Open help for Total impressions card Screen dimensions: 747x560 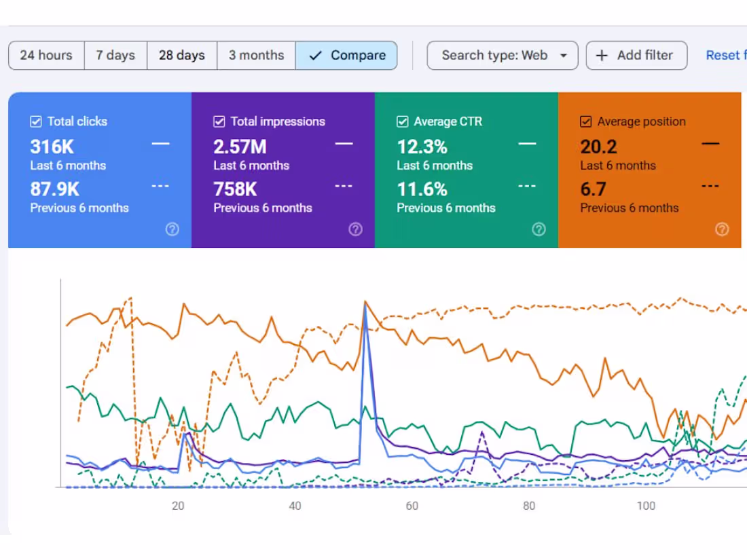(x=355, y=229)
